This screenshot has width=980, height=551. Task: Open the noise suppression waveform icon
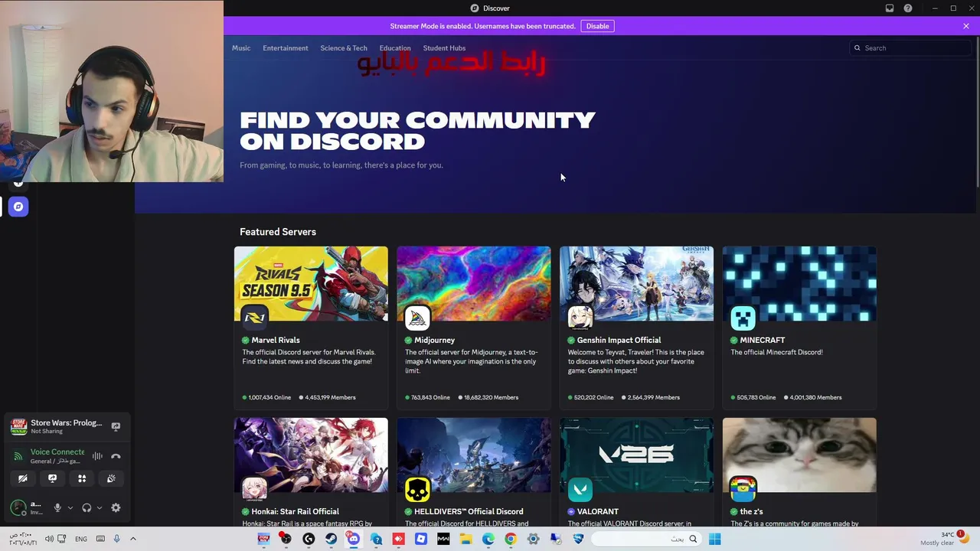click(x=97, y=456)
